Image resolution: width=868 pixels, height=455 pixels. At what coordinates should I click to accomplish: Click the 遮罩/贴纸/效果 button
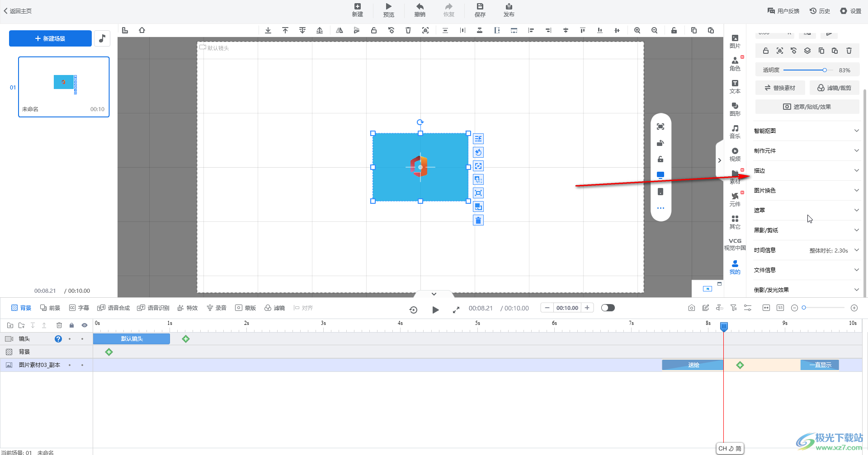807,107
